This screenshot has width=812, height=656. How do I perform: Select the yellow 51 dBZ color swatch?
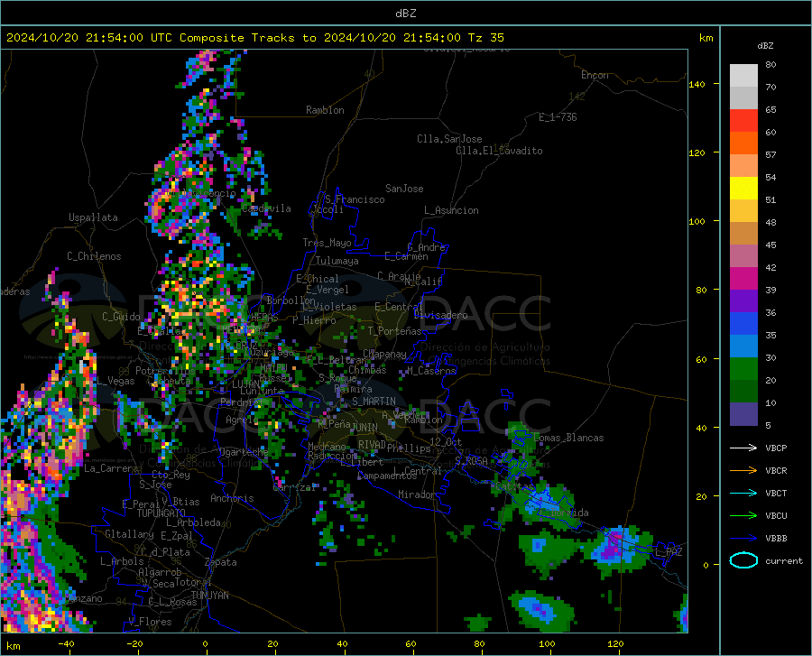[743, 188]
